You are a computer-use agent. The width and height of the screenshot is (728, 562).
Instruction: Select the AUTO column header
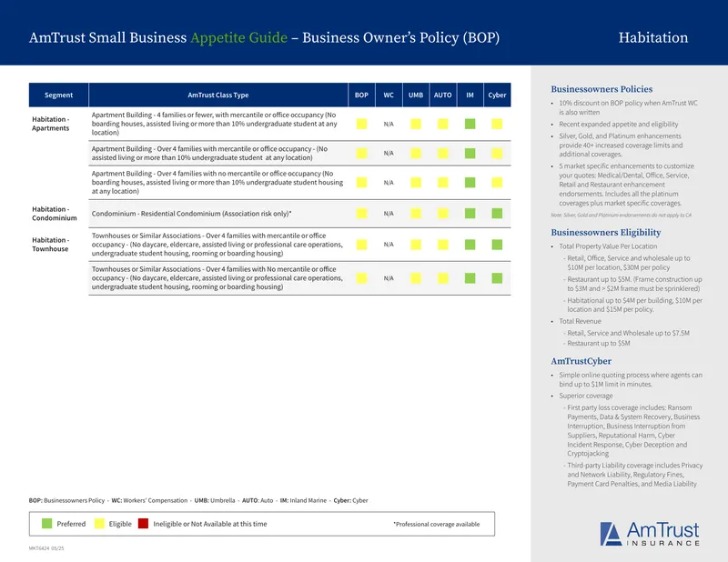point(443,95)
